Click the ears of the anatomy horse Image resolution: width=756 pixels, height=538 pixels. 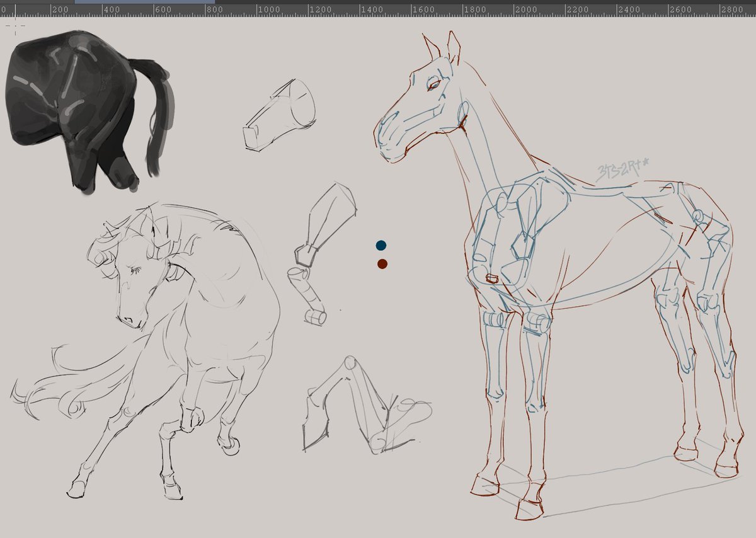coord(441,47)
